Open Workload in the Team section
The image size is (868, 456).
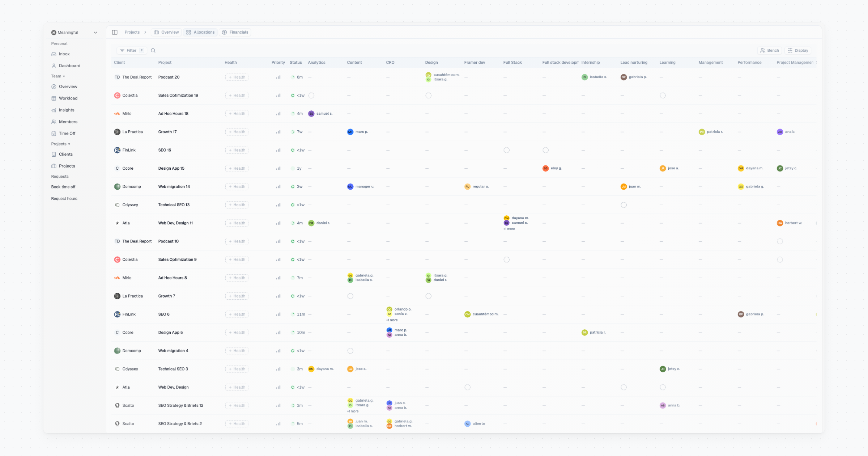(68, 98)
